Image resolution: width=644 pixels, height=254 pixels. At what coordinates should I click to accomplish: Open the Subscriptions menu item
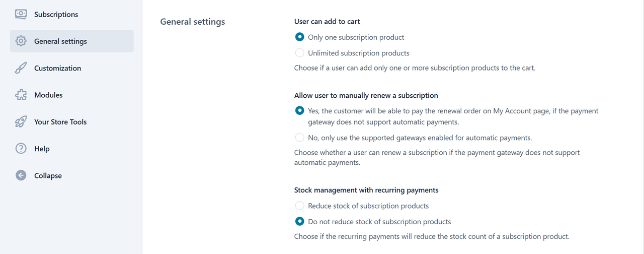pos(56,15)
